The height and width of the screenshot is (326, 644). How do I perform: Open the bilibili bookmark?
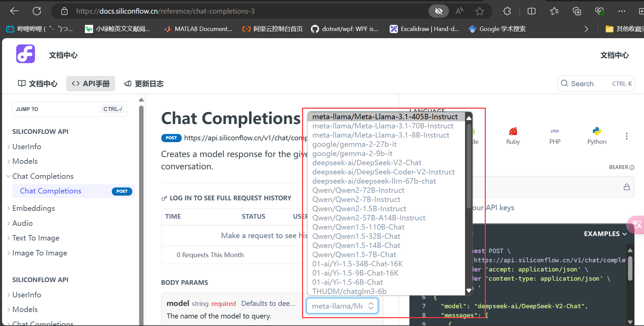tap(40, 29)
